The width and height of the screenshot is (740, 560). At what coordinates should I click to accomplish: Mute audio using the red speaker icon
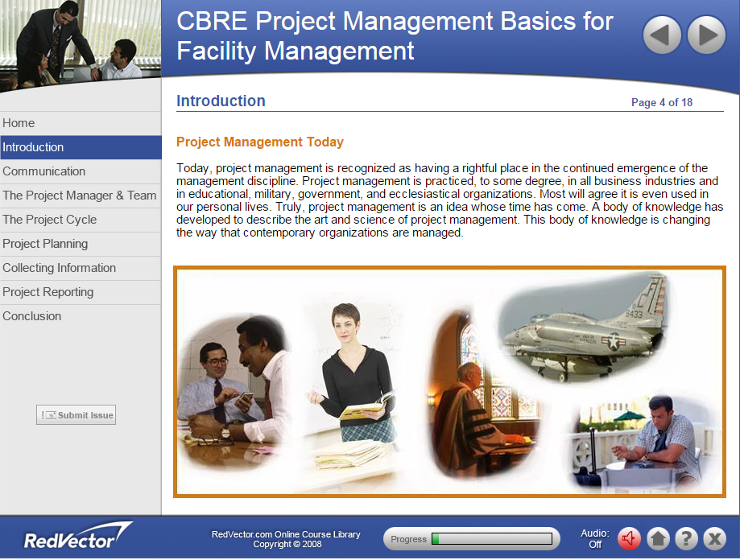pyautogui.click(x=629, y=538)
